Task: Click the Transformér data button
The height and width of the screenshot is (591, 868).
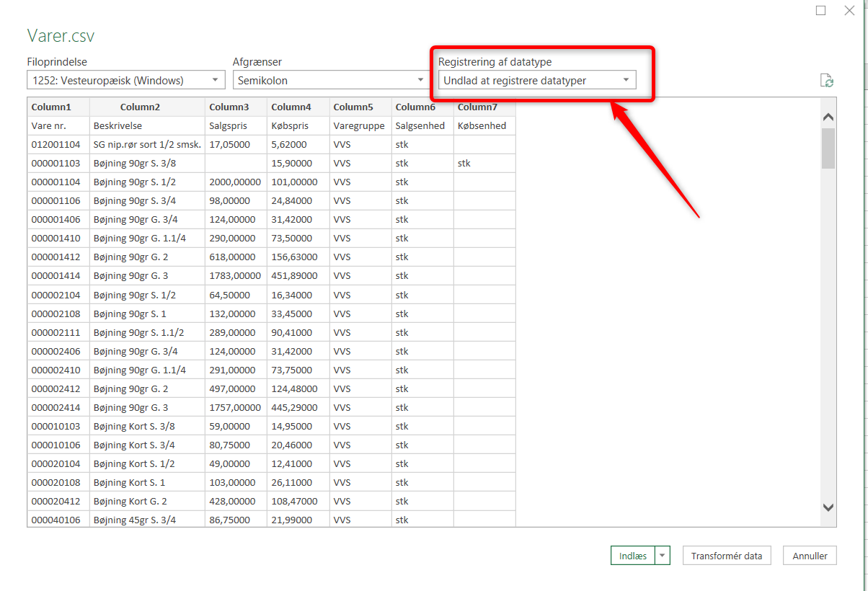Action: pyautogui.click(x=727, y=555)
